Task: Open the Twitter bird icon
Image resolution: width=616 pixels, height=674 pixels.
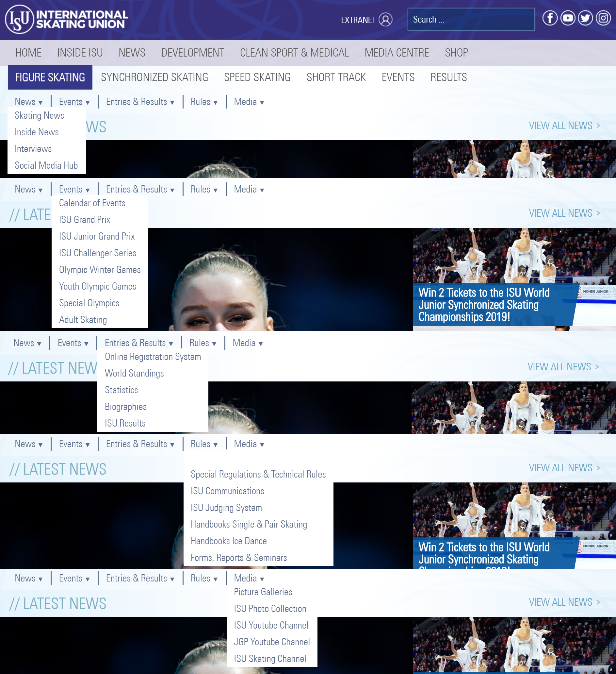Action: pyautogui.click(x=585, y=18)
